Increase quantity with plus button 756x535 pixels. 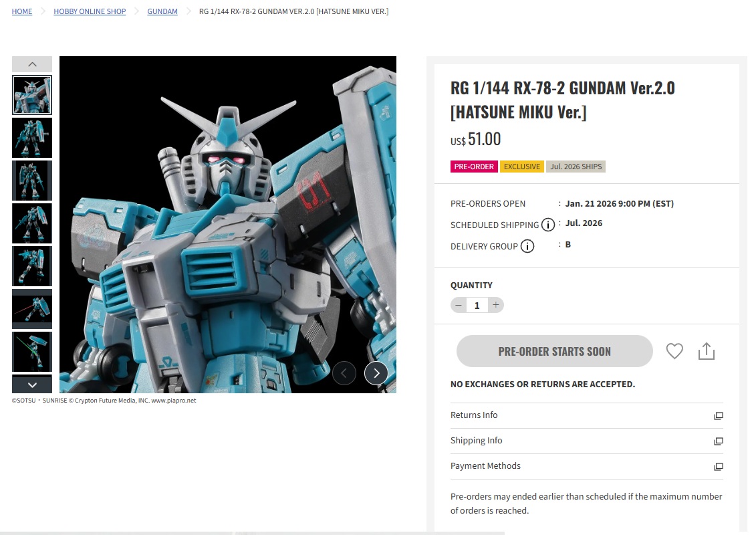point(495,305)
